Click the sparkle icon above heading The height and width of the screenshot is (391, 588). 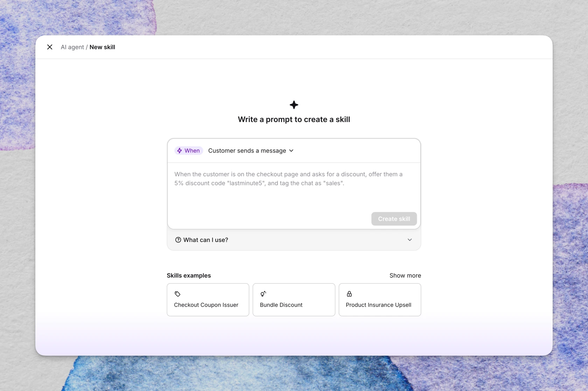tap(294, 105)
